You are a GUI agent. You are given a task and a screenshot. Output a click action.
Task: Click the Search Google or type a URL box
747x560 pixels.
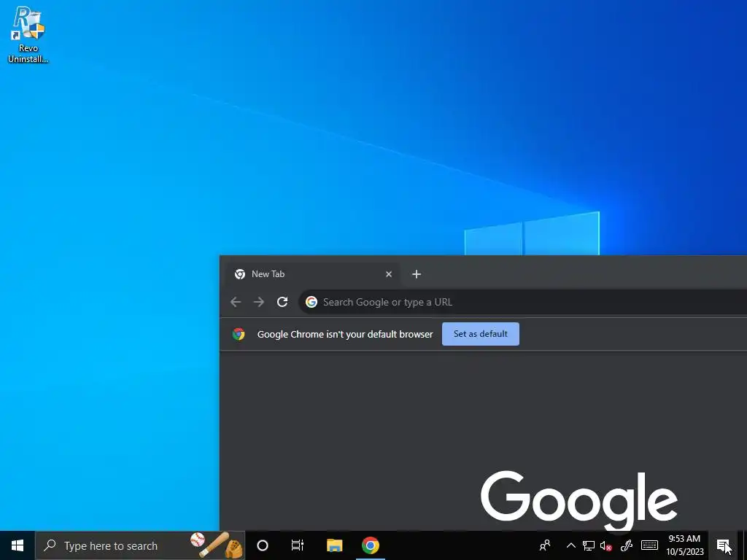(x=523, y=302)
